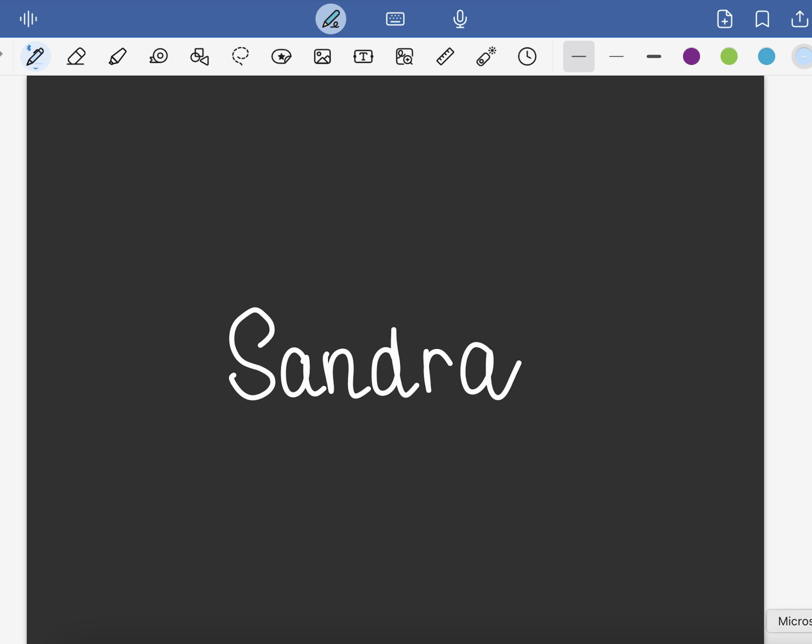812x644 pixels.
Task: Add a text box
Action: pyautogui.click(x=363, y=56)
